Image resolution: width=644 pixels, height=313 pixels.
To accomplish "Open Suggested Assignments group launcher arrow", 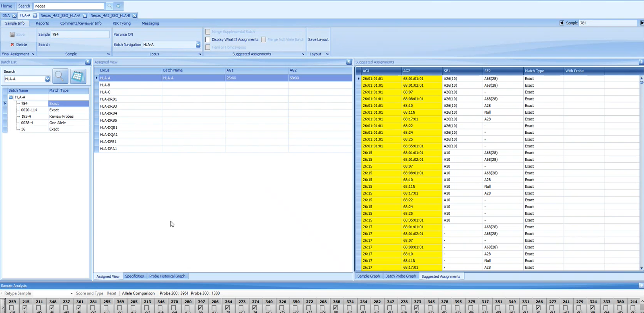I will coord(303,54).
